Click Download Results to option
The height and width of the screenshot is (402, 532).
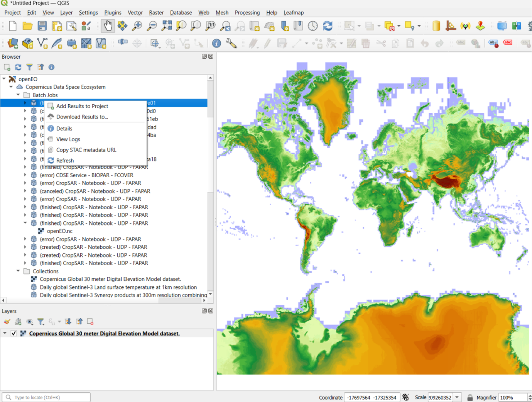click(x=83, y=117)
